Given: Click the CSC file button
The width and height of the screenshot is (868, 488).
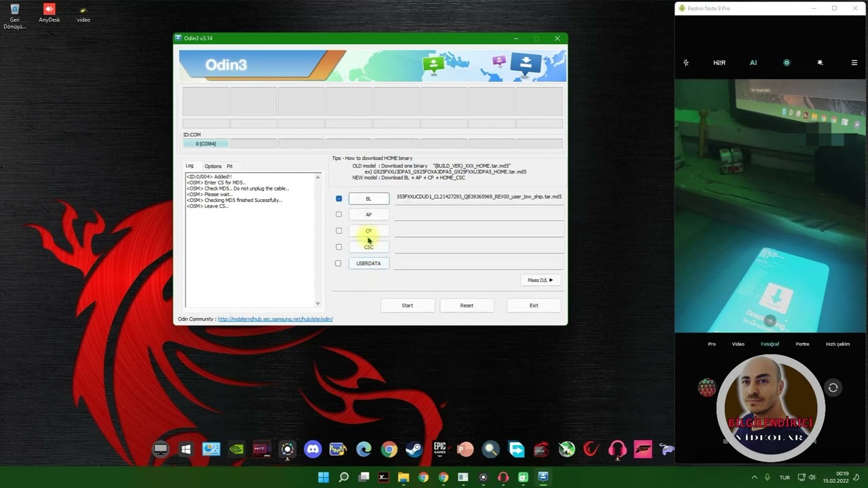Looking at the screenshot, I should (368, 247).
